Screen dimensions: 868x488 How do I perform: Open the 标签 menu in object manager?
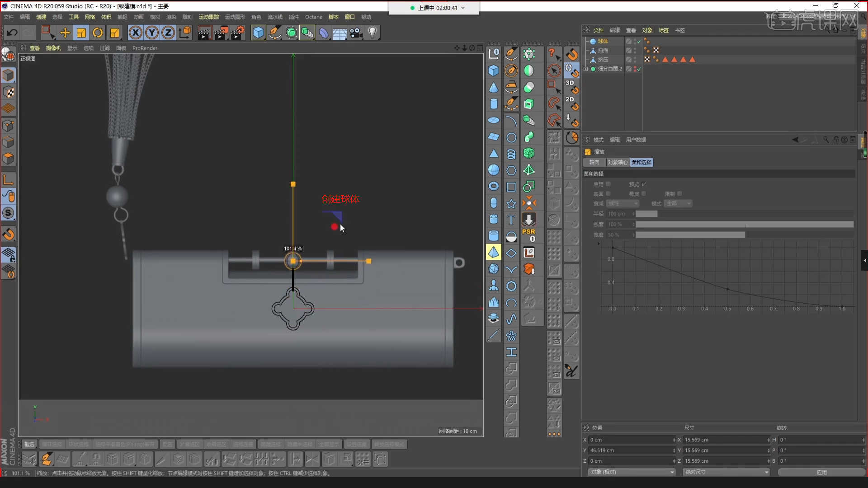664,30
